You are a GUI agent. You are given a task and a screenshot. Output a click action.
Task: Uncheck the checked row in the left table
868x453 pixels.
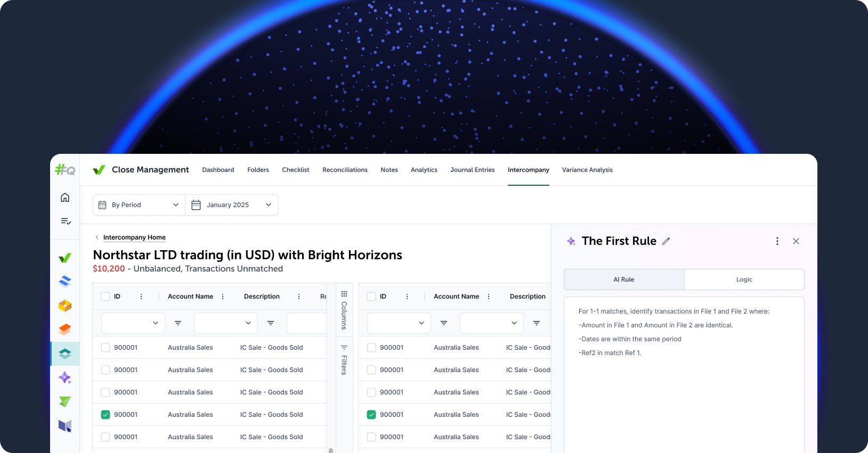point(106,415)
